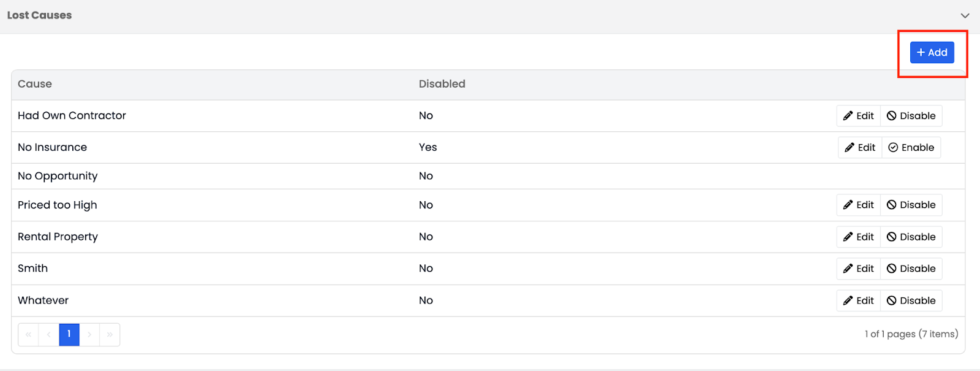Click the pencil icon for Had Own Contractor
Image resolution: width=980 pixels, height=371 pixels.
[x=849, y=115]
